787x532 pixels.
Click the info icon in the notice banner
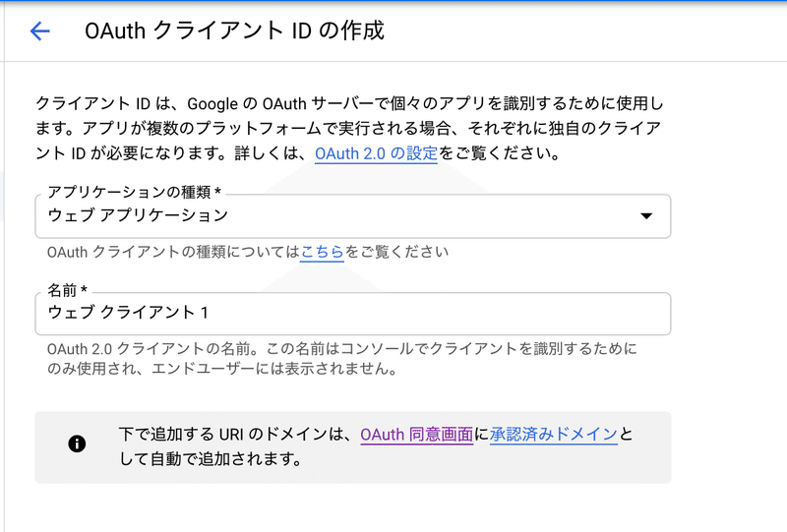coord(77,444)
